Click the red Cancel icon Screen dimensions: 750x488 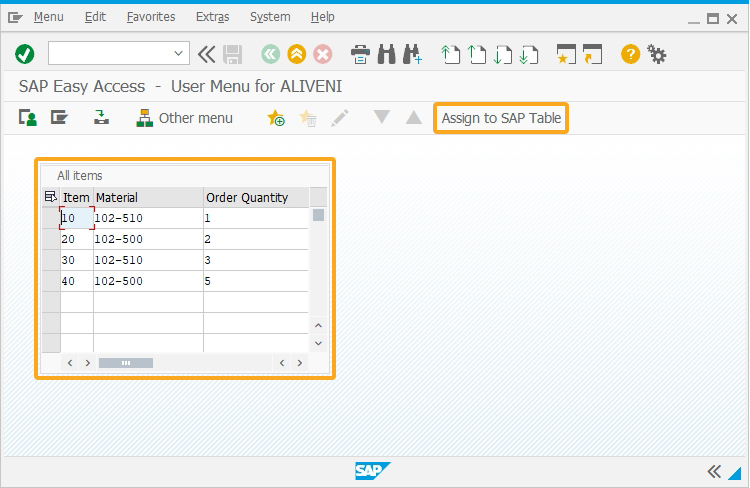322,54
